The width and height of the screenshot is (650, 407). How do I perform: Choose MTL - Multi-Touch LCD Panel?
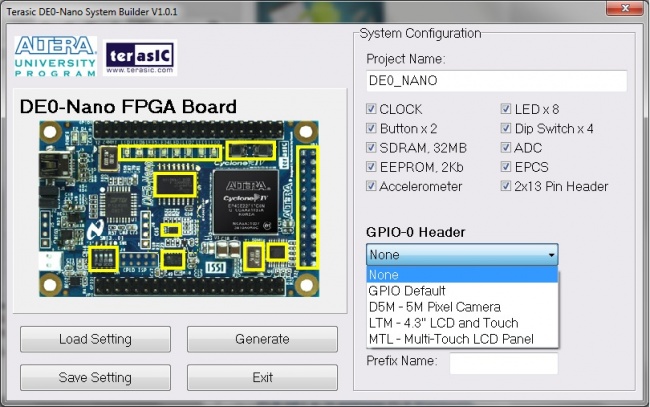pyautogui.click(x=462, y=339)
